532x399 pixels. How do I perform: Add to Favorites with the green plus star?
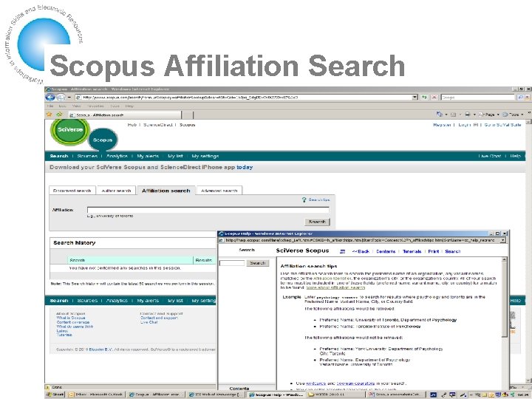point(59,115)
